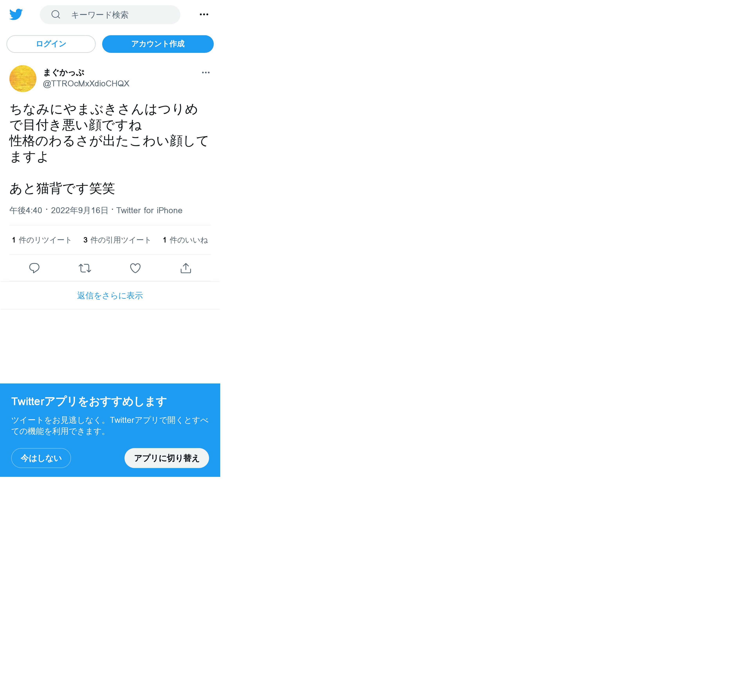754x700 pixels.
Task: Open the まぐかっぷ display name link
Action: (64, 72)
